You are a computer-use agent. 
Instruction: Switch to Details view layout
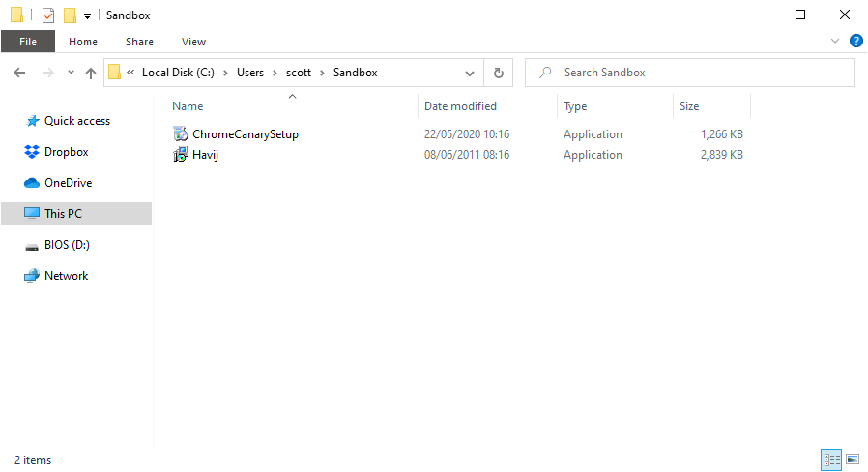[x=830, y=459]
